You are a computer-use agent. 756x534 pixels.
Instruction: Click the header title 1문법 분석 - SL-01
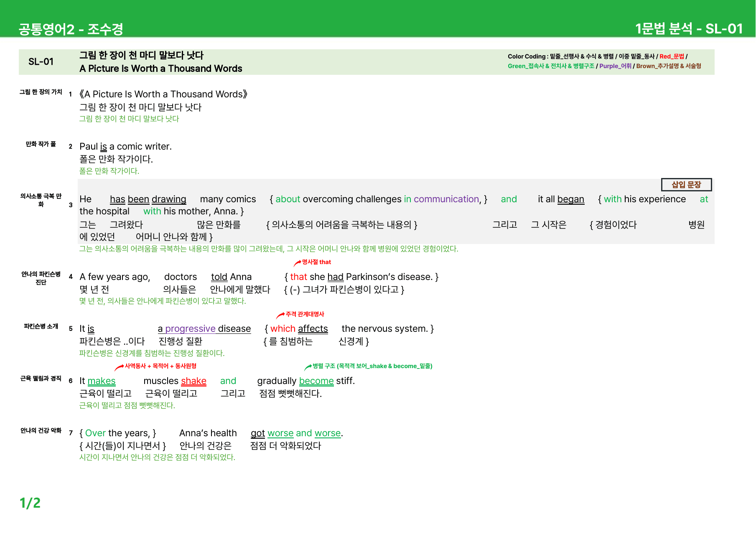pyautogui.click(x=689, y=28)
